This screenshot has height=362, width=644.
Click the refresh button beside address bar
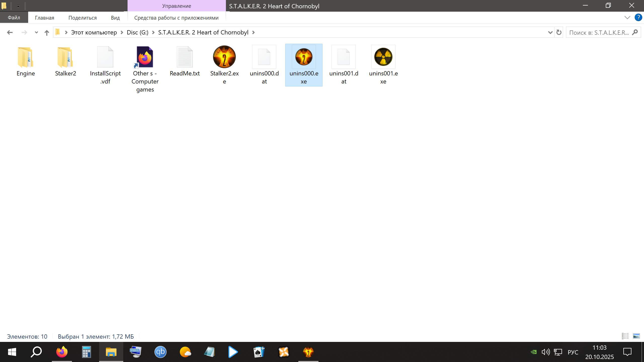(559, 32)
